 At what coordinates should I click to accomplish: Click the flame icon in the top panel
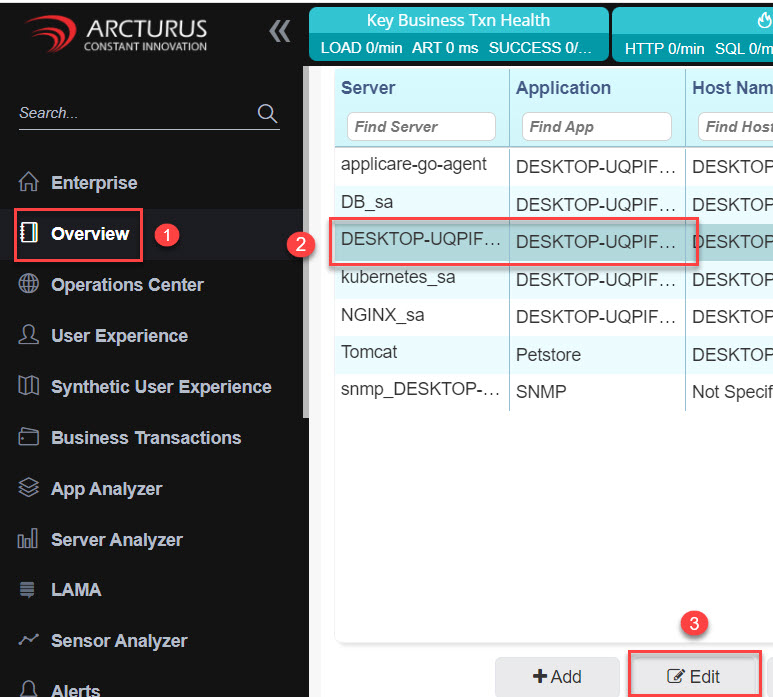point(764,20)
